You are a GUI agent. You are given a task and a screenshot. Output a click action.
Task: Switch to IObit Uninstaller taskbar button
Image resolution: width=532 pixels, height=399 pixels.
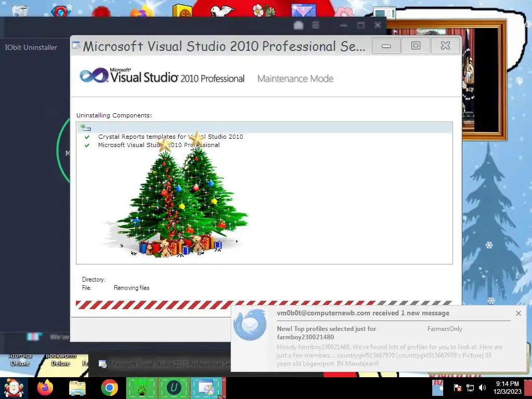pyautogui.click(x=174, y=388)
